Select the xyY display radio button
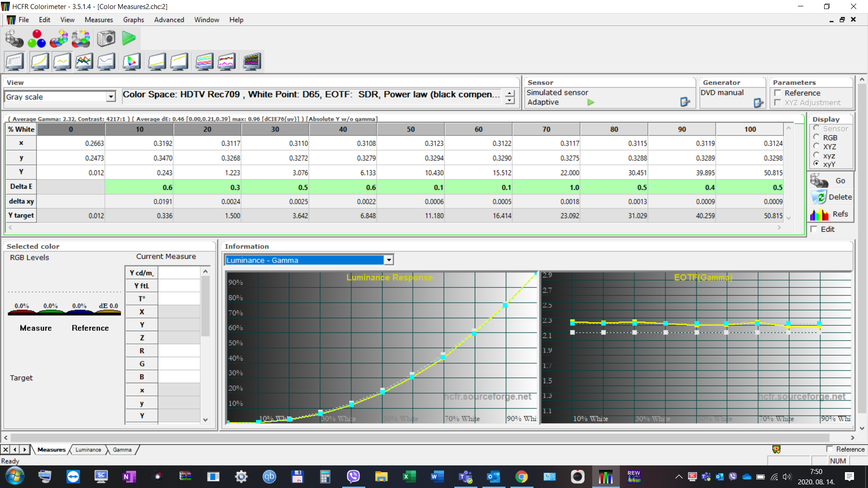The width and height of the screenshot is (868, 488). click(x=816, y=164)
